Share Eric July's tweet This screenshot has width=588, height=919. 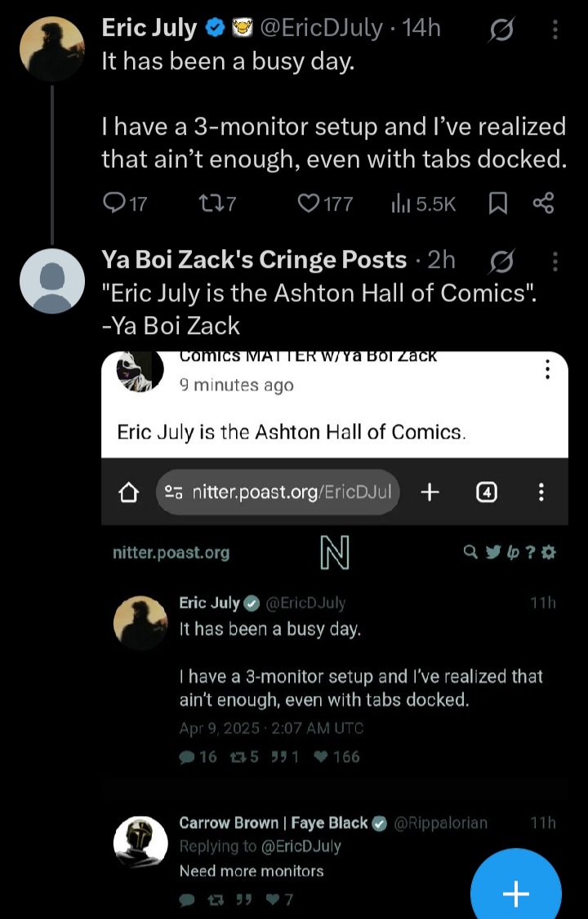click(x=543, y=203)
